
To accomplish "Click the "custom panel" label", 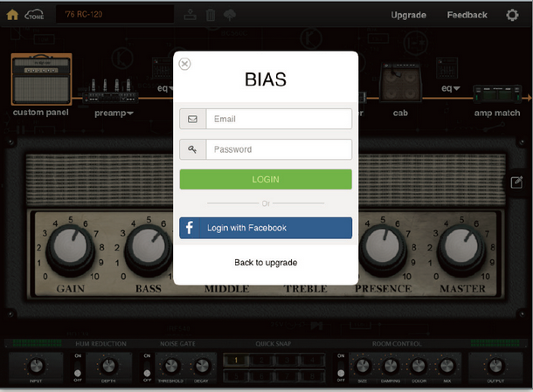I will pyautogui.click(x=41, y=113).
